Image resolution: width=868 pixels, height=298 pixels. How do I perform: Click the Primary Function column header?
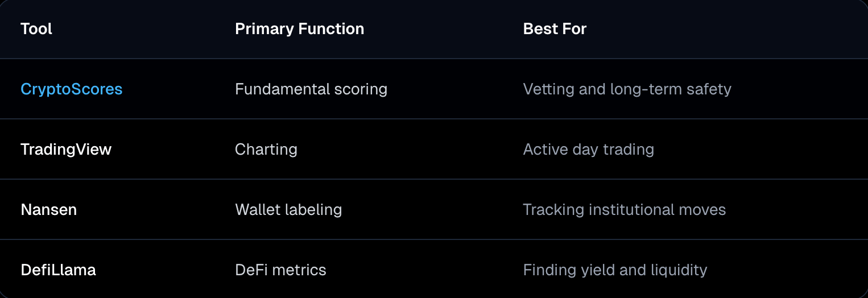[x=299, y=29]
